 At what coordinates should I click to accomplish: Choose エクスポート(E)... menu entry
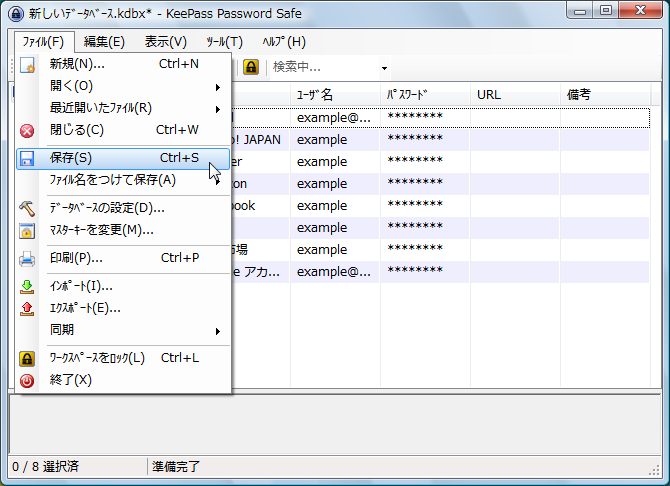[x=123, y=309]
